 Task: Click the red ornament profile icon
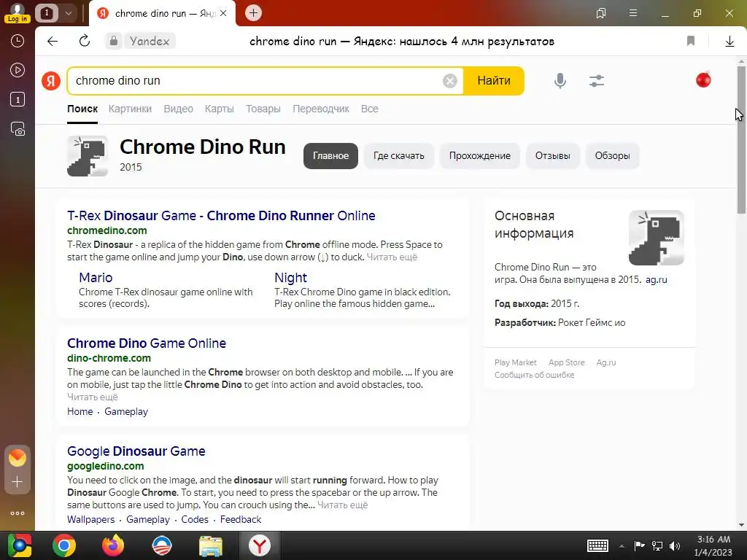coord(703,79)
